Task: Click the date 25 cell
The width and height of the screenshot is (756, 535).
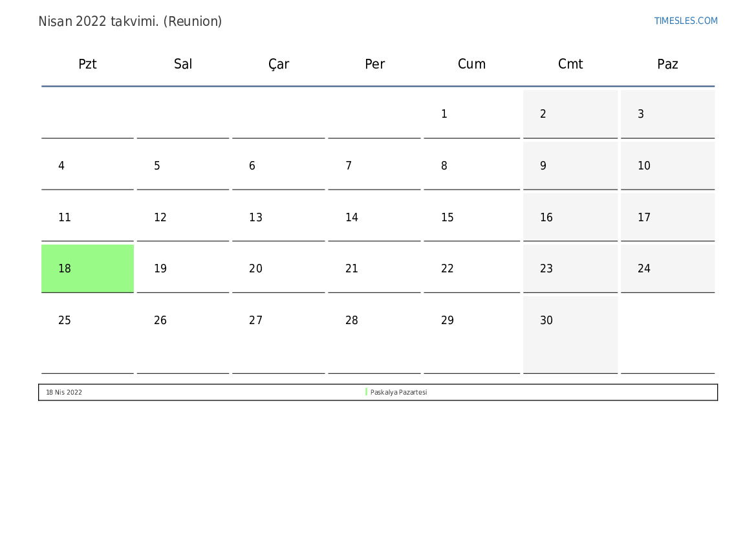Action: click(x=87, y=335)
